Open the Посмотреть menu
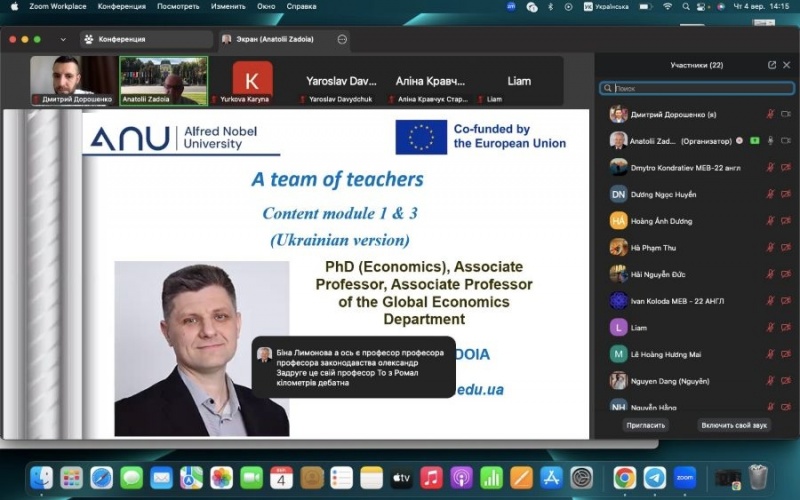The width and height of the screenshot is (800, 500). coord(178,7)
